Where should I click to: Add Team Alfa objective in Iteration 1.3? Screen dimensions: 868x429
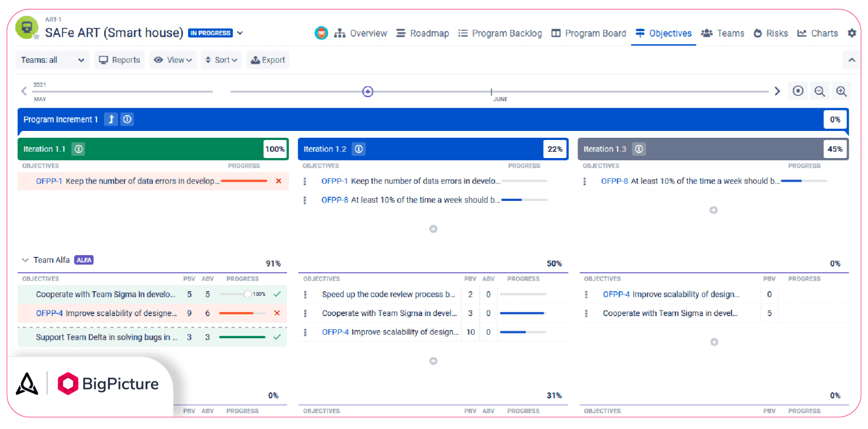[x=714, y=342]
